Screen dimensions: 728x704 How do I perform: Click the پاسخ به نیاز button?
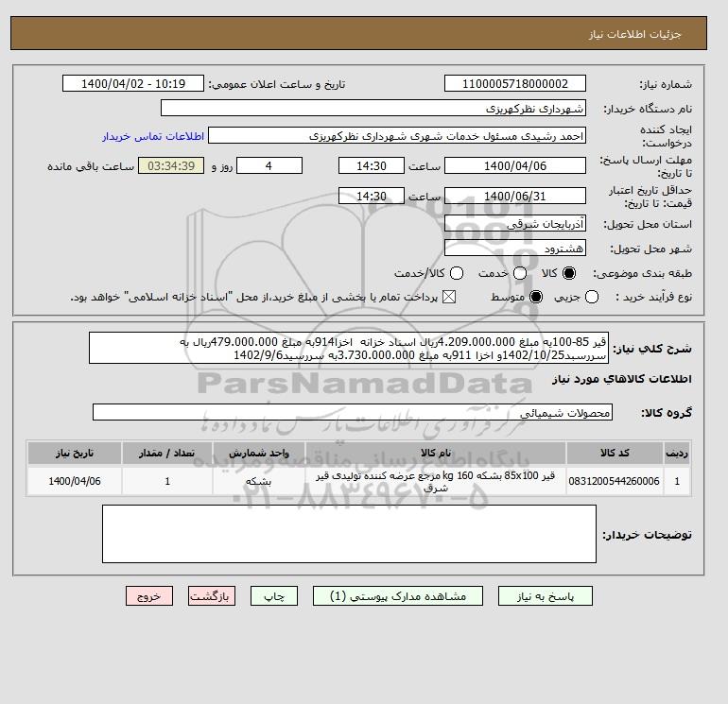pos(546,596)
